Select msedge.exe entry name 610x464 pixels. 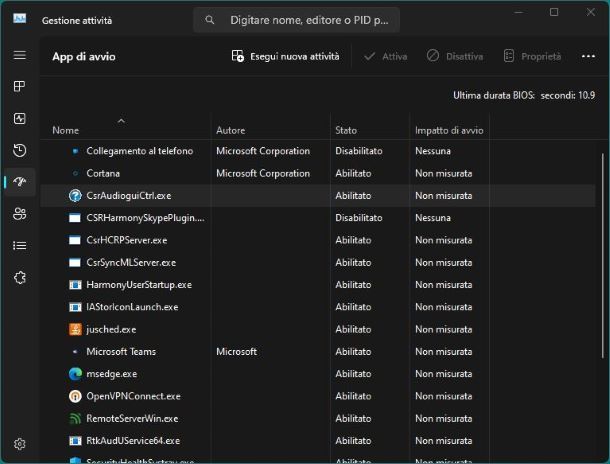(112, 374)
